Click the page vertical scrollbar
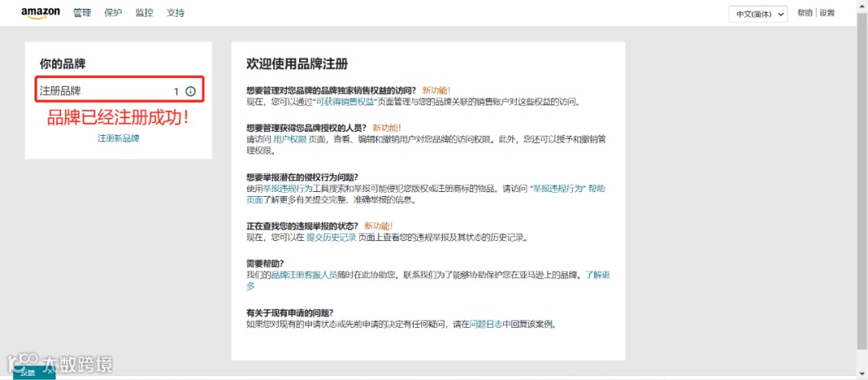The height and width of the screenshot is (380, 868). coord(862,182)
